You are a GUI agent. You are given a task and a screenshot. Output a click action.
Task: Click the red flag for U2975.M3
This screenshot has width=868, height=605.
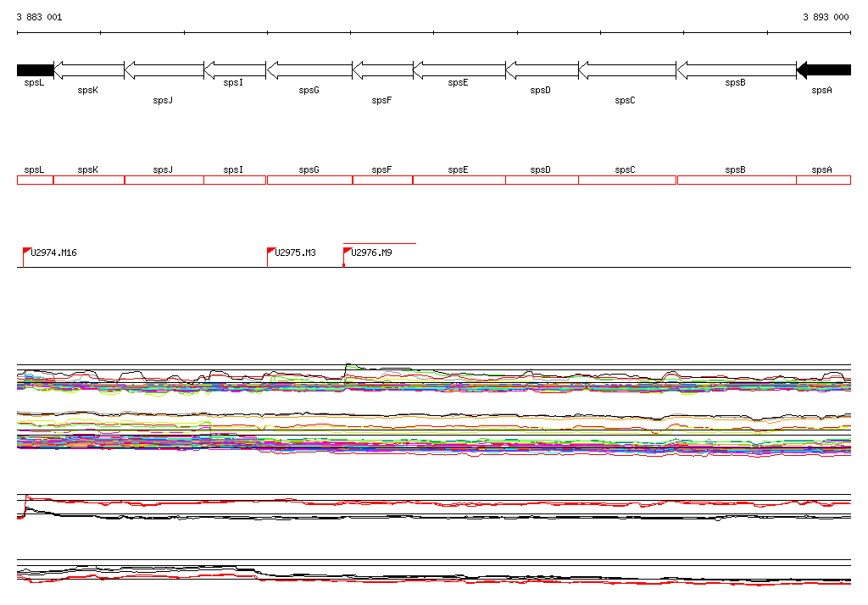pyautogui.click(x=271, y=252)
